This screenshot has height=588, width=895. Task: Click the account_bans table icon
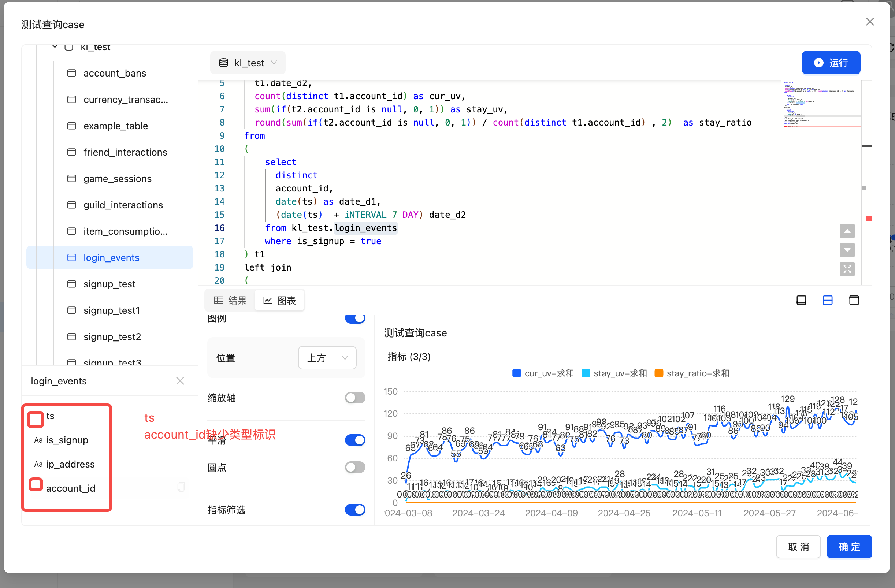click(71, 73)
